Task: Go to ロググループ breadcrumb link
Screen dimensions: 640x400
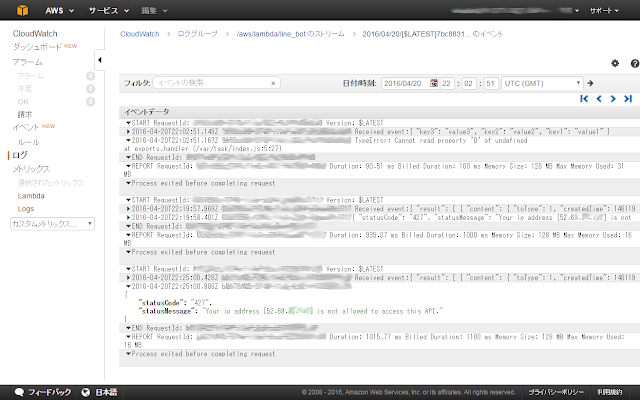Action: (x=198, y=34)
